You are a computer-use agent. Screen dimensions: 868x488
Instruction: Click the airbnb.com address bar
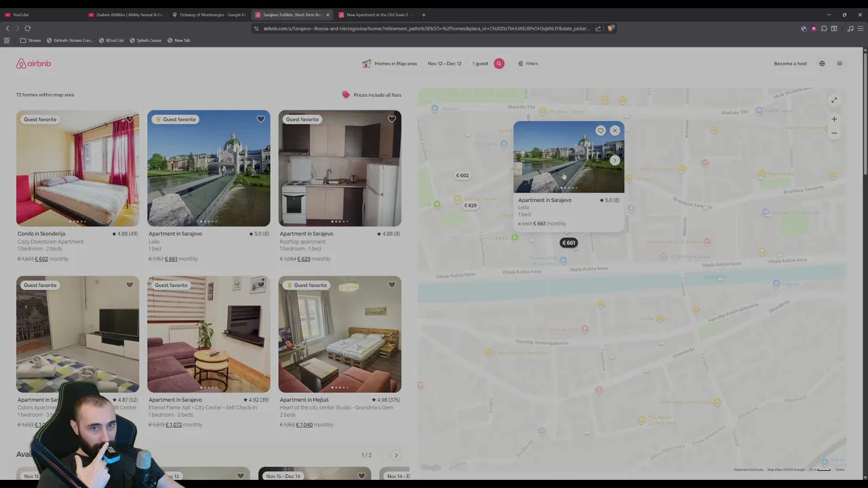point(426,28)
